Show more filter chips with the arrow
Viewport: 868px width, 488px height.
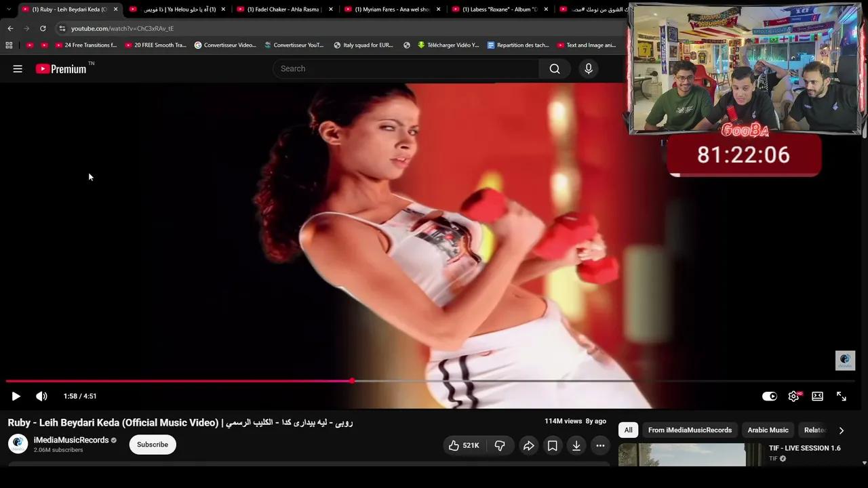tap(842, 430)
